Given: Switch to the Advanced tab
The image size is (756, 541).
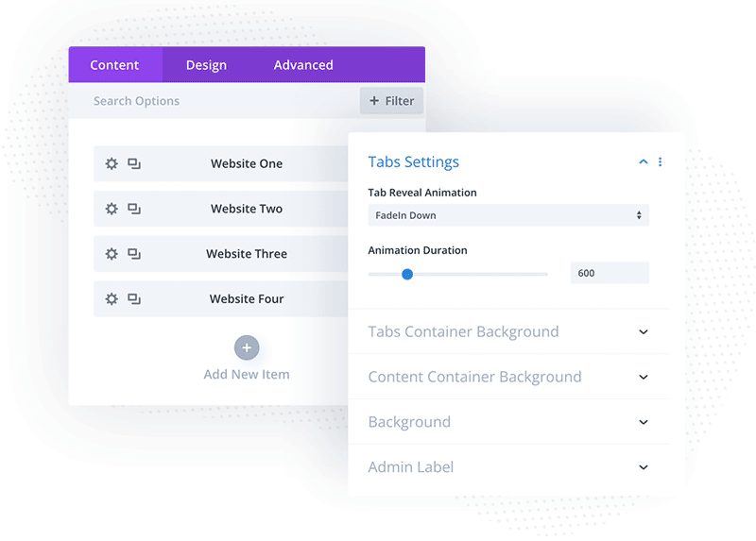Looking at the screenshot, I should click(303, 64).
